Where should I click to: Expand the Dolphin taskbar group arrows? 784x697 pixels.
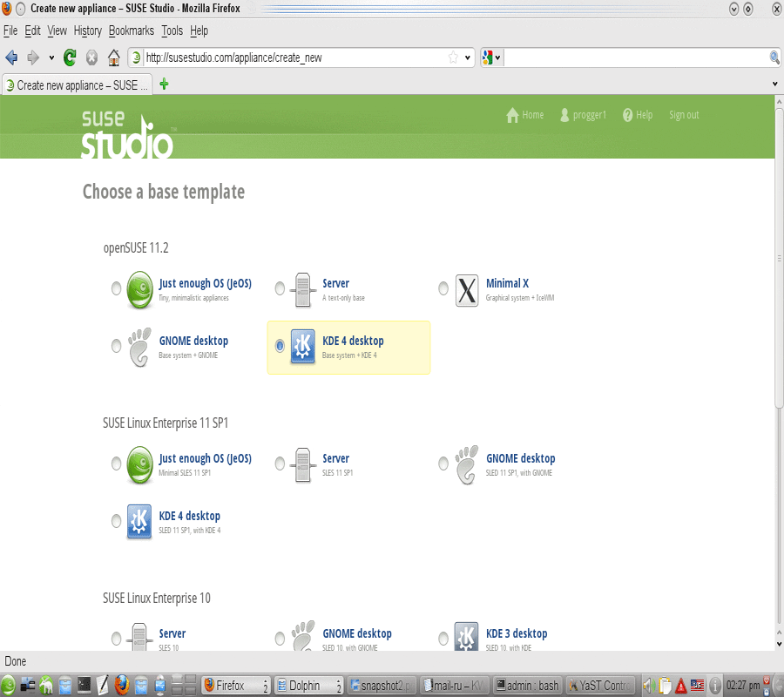[x=339, y=686]
